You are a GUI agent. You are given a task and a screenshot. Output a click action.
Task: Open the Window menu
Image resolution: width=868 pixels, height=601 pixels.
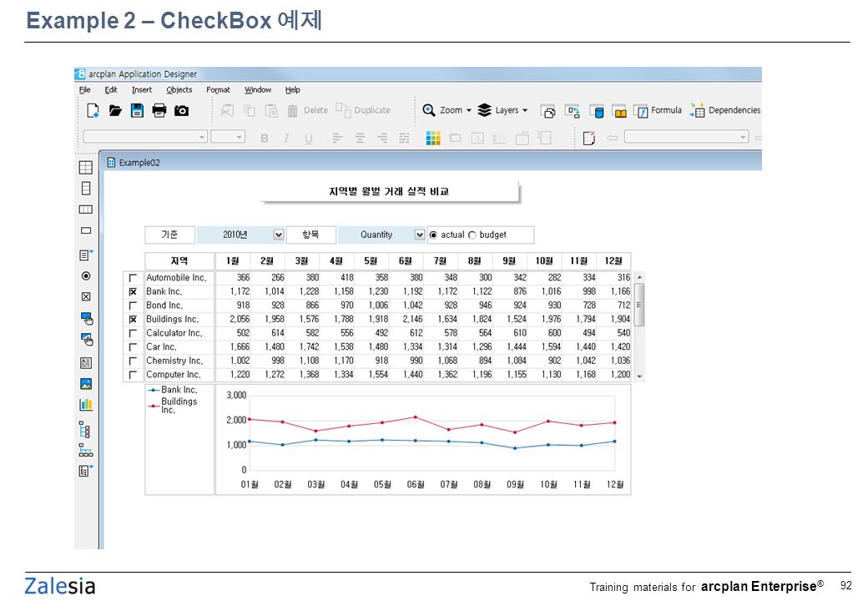pos(258,89)
